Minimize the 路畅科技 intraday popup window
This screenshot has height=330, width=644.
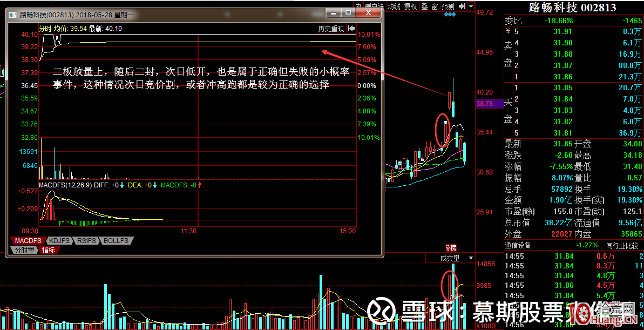pyautogui.click(x=333, y=13)
